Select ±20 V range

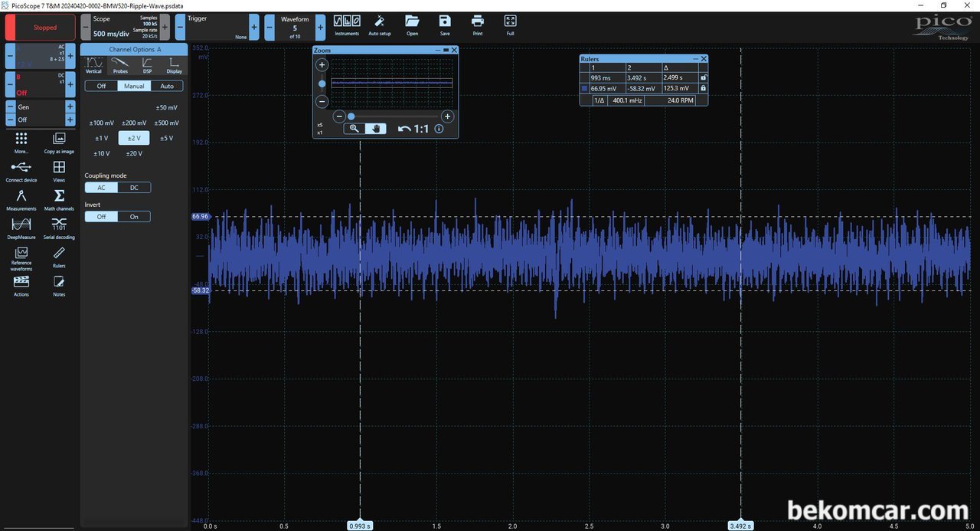pyautogui.click(x=134, y=153)
